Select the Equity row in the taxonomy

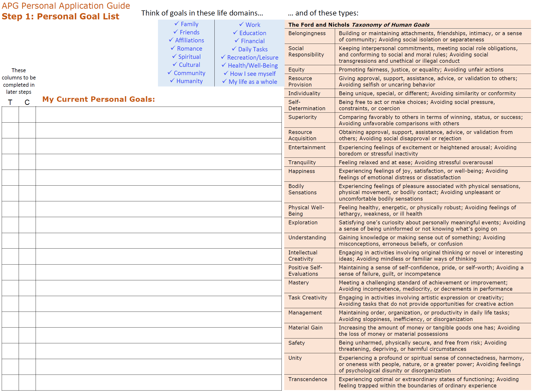(x=296, y=70)
